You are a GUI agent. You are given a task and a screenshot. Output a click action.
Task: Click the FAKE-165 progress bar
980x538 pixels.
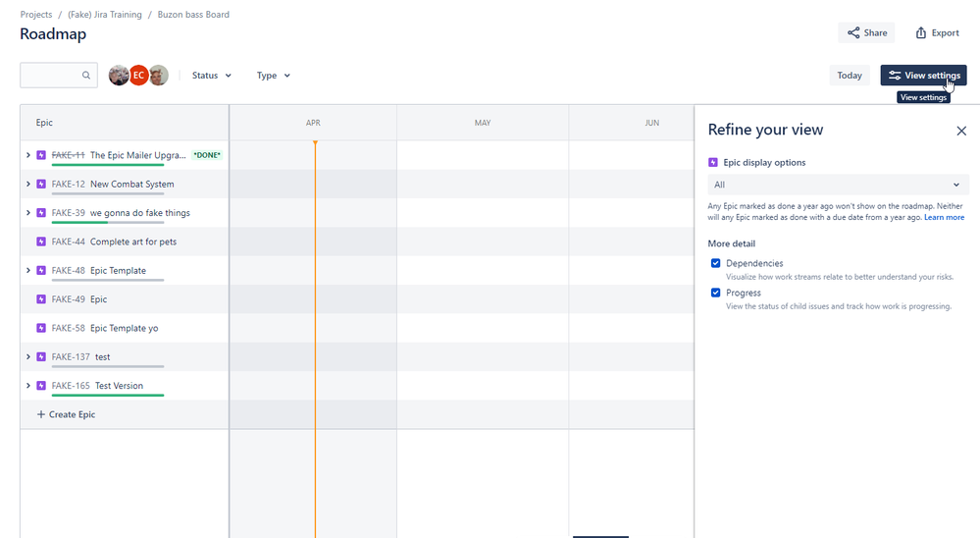(108, 395)
